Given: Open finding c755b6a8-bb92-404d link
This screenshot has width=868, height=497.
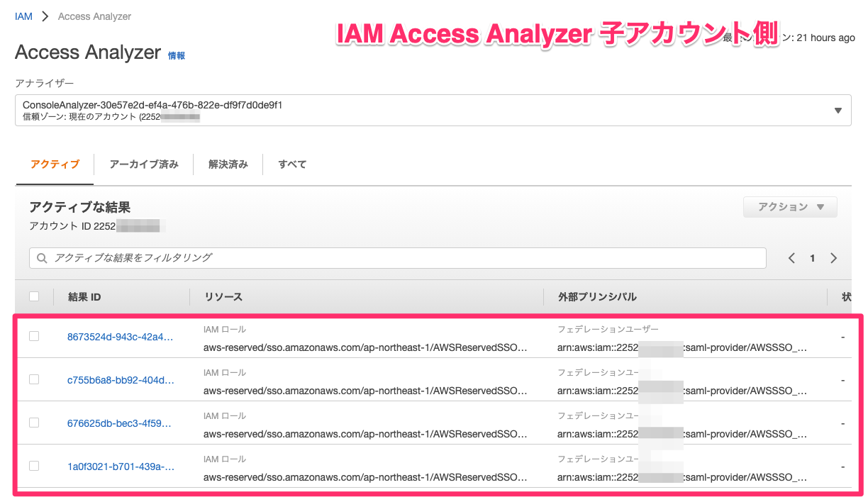Looking at the screenshot, I should point(121,380).
